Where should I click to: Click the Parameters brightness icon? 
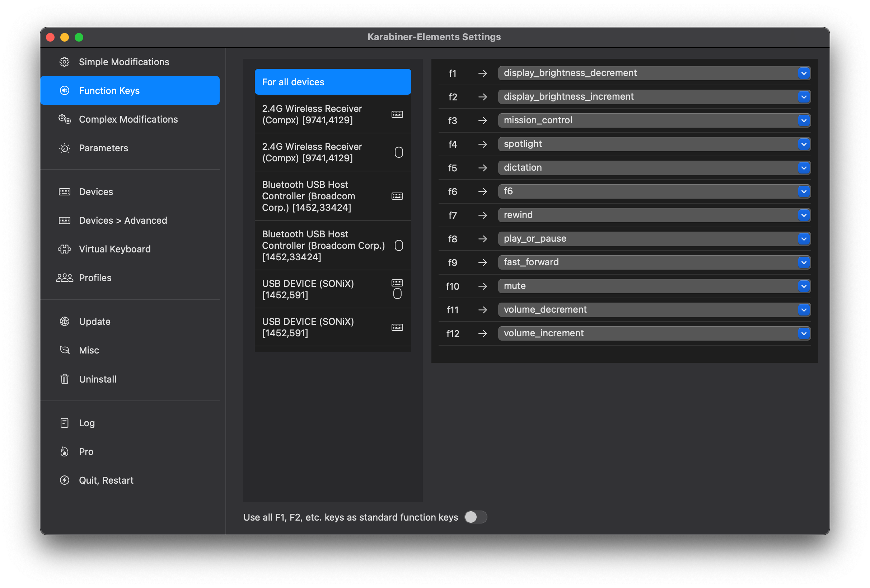coord(64,148)
